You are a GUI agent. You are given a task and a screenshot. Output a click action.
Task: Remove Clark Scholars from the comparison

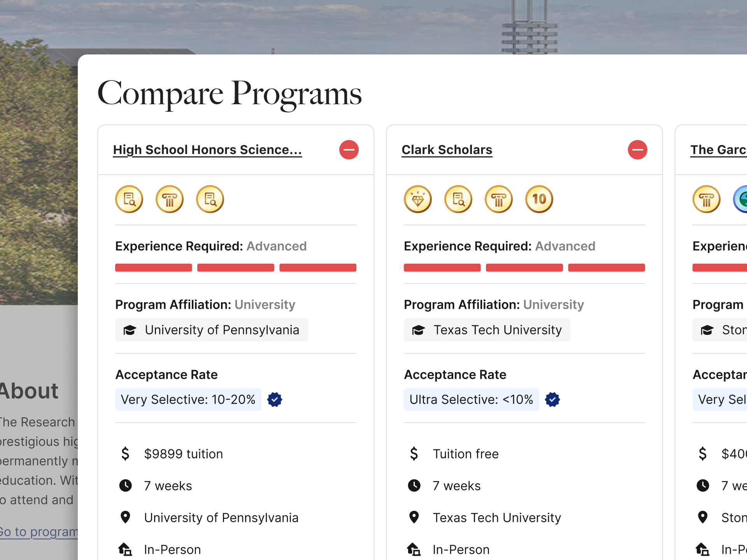tap(637, 150)
